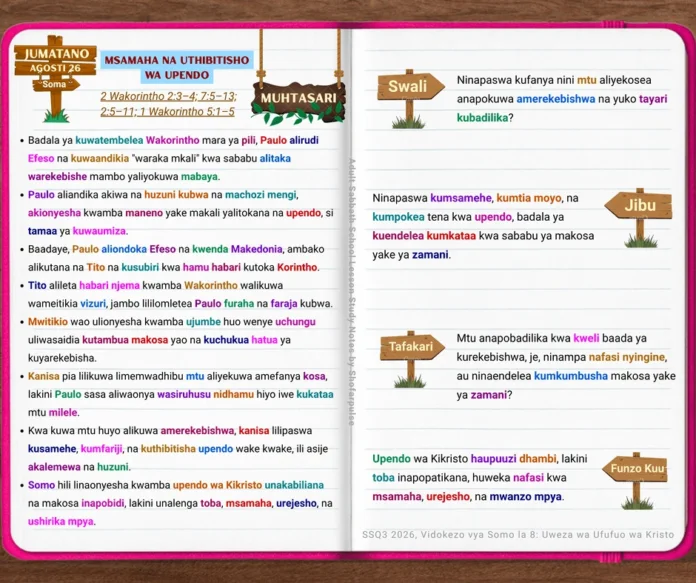Click the word kumfariji
Viewport: 696px width, 583px height.
[x=102, y=449]
